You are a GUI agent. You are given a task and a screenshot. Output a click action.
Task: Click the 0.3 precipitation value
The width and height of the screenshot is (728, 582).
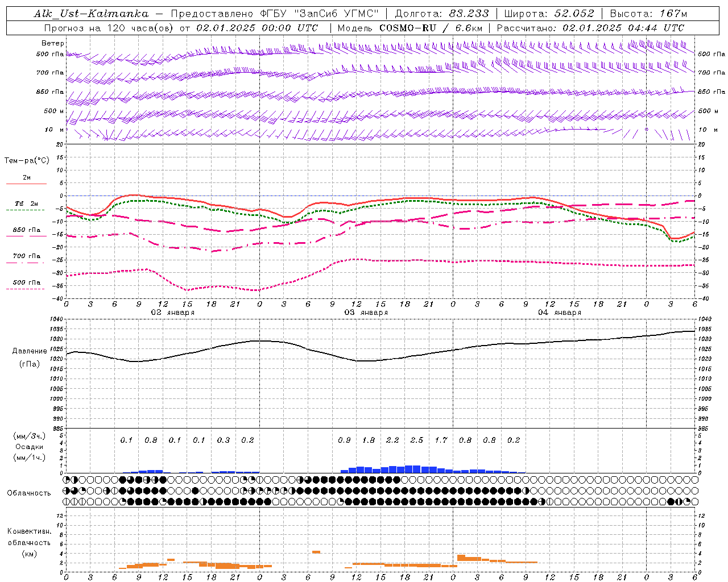click(x=224, y=440)
